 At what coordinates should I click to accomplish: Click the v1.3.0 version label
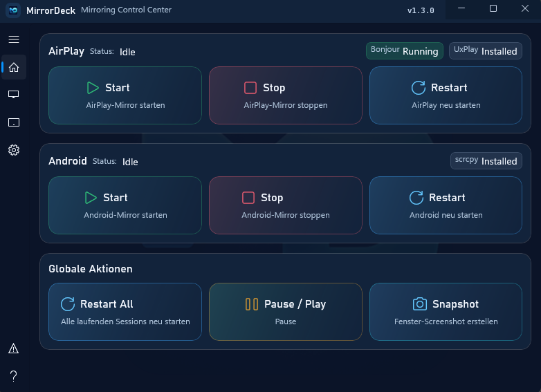coord(421,10)
